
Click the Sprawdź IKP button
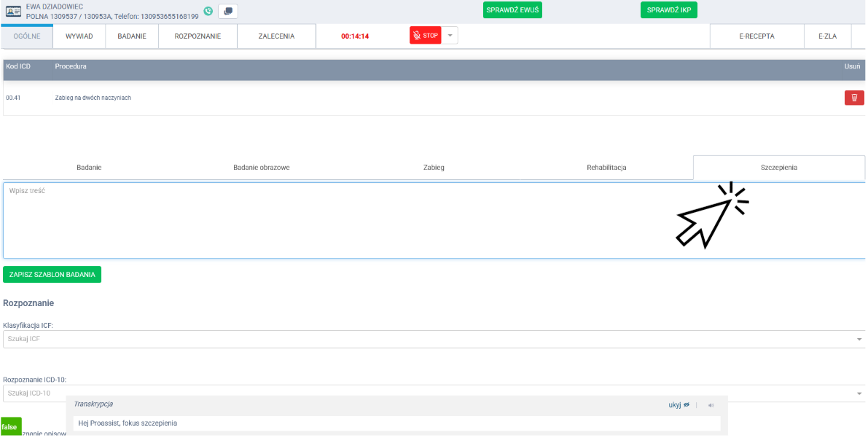668,10
